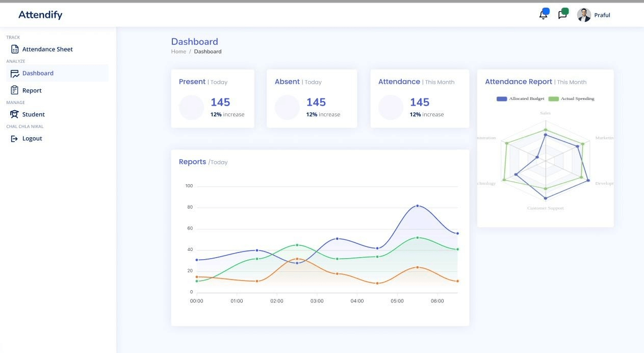Click the blue peak point at 82
The height and width of the screenshot is (353, 644).
point(418,206)
